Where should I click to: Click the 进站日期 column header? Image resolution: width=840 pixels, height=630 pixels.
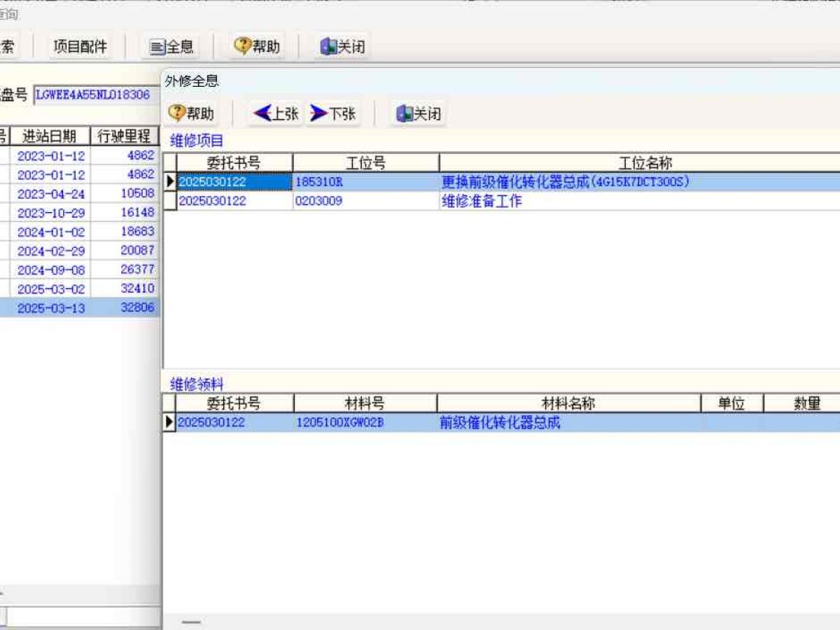point(49,136)
